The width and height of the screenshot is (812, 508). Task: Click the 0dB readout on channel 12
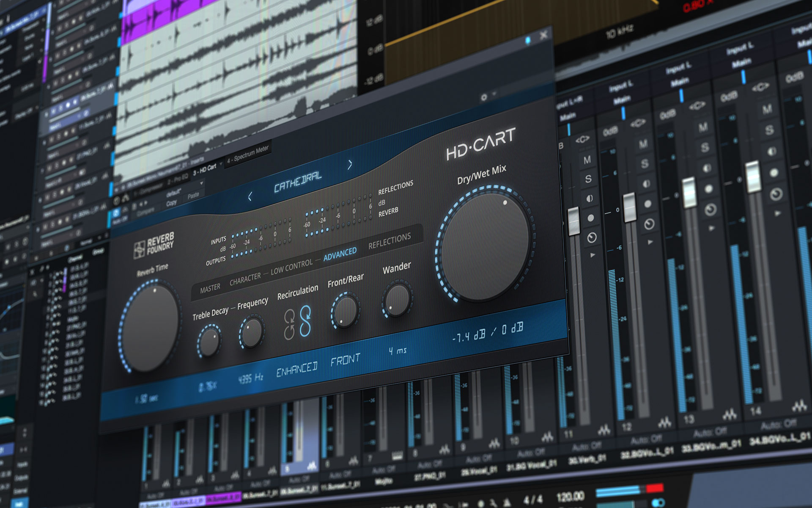pyautogui.click(x=610, y=132)
